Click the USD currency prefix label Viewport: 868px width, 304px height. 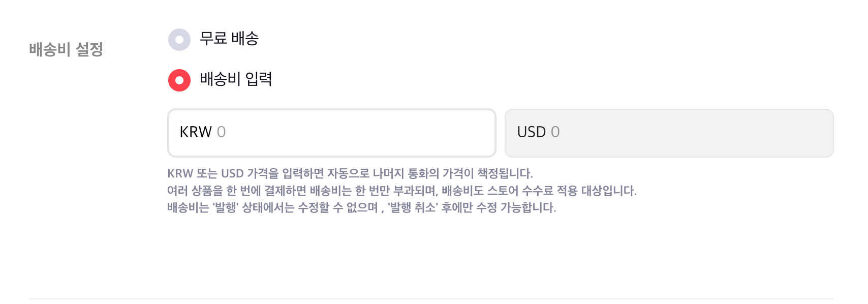pyautogui.click(x=532, y=132)
